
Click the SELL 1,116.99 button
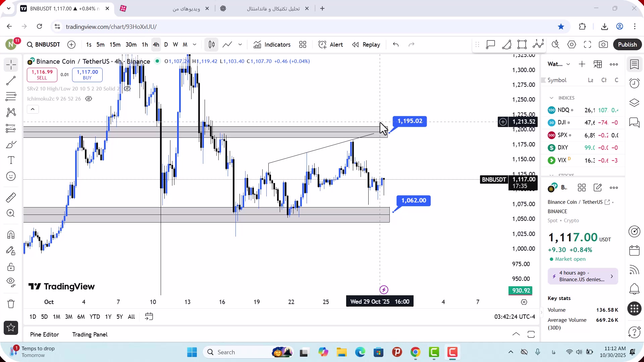pyautogui.click(x=42, y=75)
